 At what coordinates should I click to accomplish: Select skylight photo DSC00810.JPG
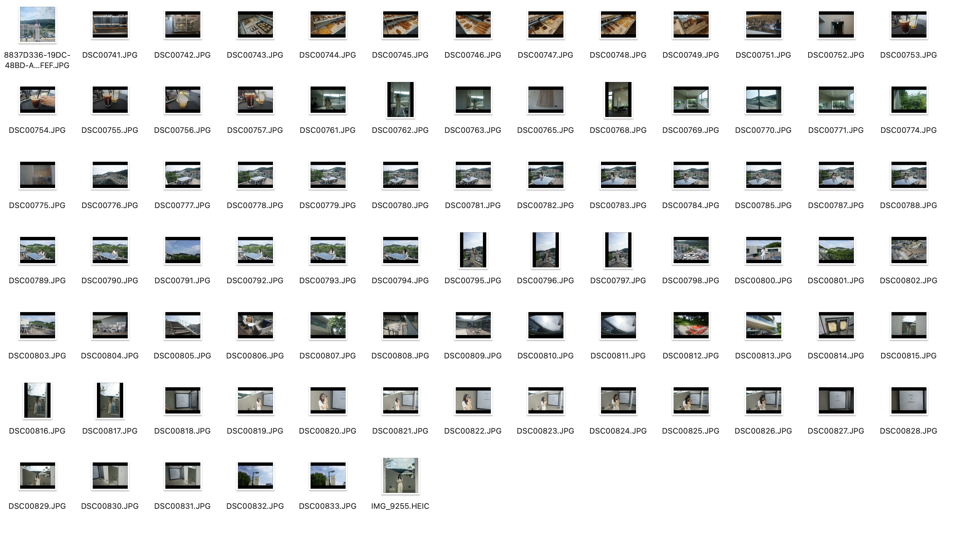click(x=546, y=325)
